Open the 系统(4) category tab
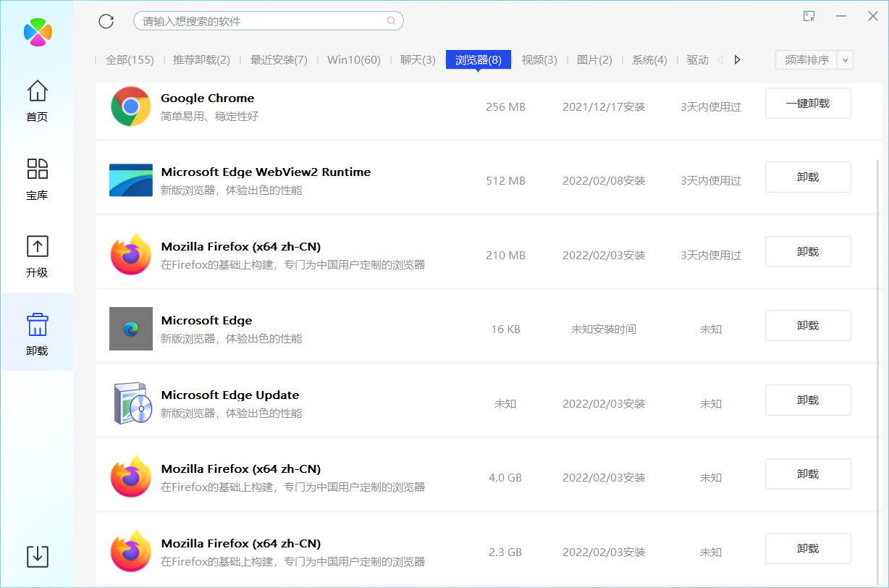The height and width of the screenshot is (588, 889). pyautogui.click(x=649, y=60)
